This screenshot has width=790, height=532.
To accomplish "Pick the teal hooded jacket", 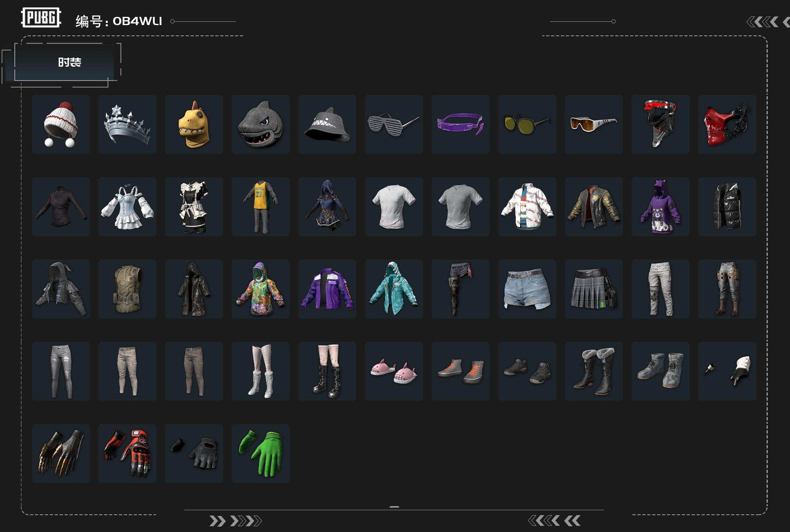I will (x=394, y=289).
